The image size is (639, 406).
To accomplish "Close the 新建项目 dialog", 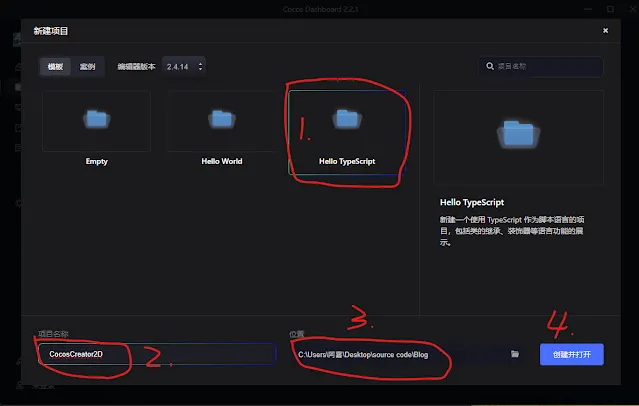I will tap(606, 31).
